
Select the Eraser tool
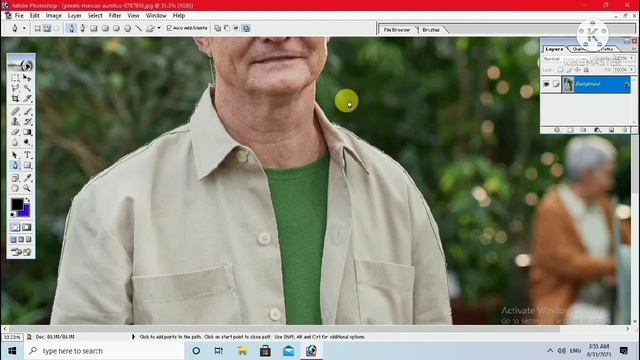[16, 132]
